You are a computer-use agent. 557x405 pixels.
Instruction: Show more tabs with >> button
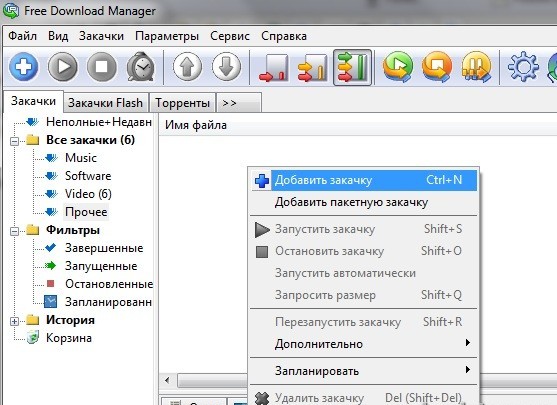point(239,103)
